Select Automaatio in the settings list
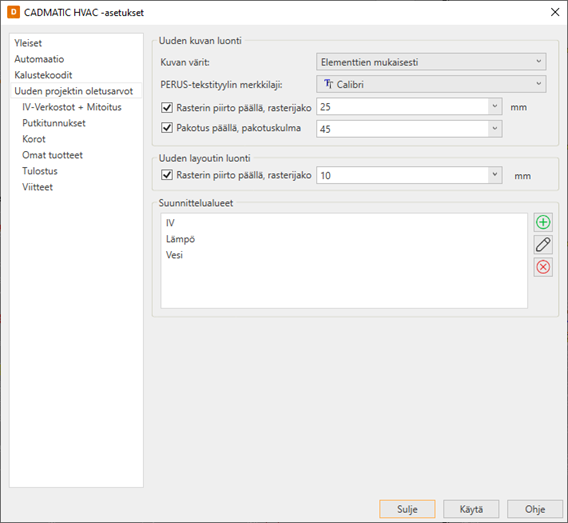This screenshot has height=523, width=568. point(39,59)
